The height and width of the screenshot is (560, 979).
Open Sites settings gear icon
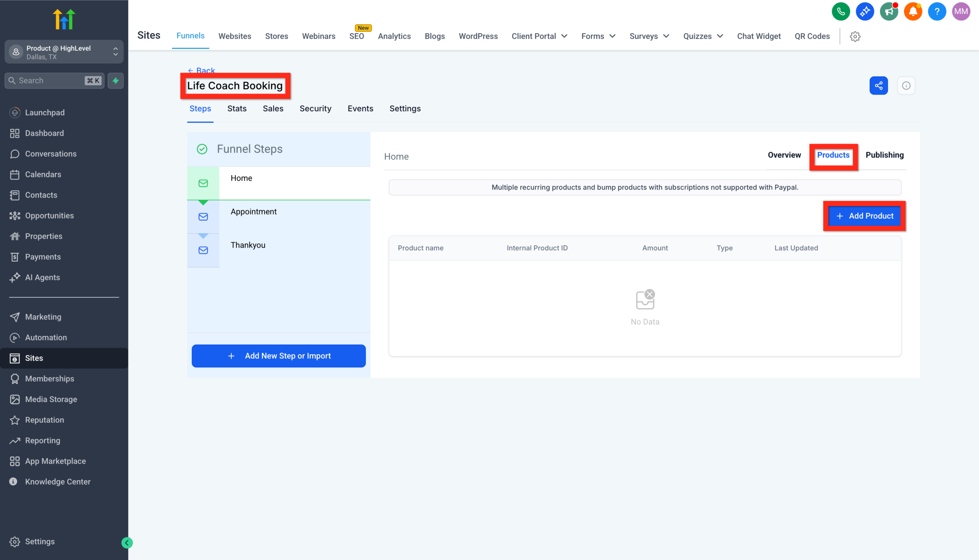tap(855, 36)
